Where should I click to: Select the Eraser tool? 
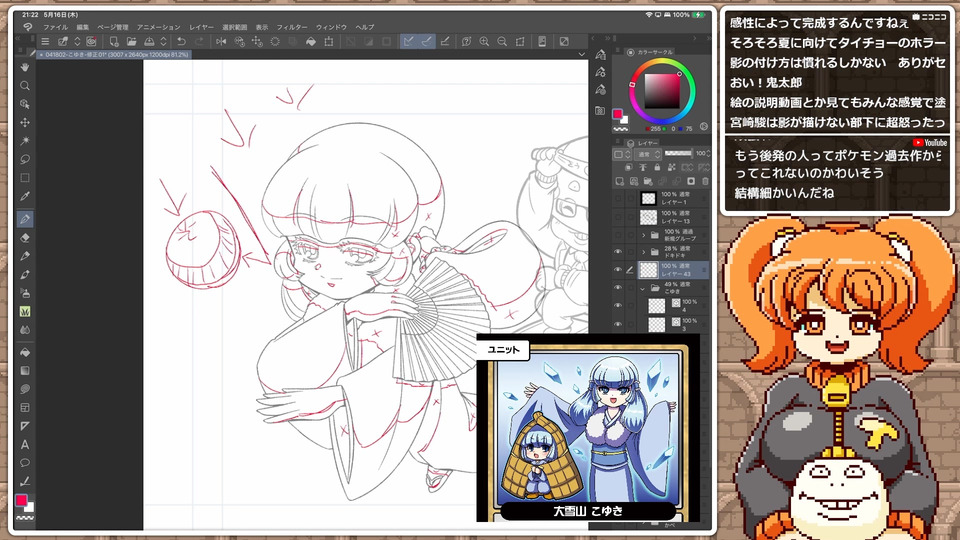point(24,238)
